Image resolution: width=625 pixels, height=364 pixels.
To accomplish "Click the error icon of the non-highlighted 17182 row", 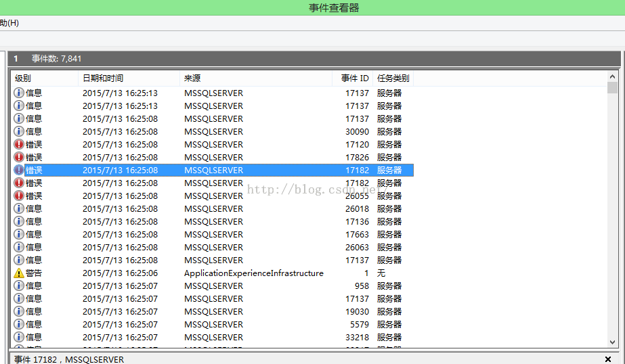I will (x=19, y=183).
